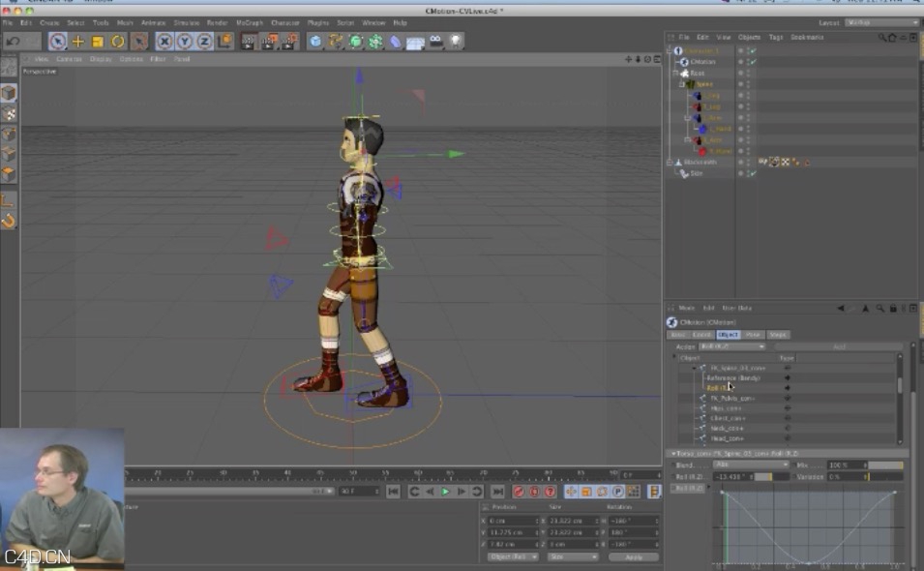
Task: Disable CMotion's green enable checkmark
Action: pos(752,61)
